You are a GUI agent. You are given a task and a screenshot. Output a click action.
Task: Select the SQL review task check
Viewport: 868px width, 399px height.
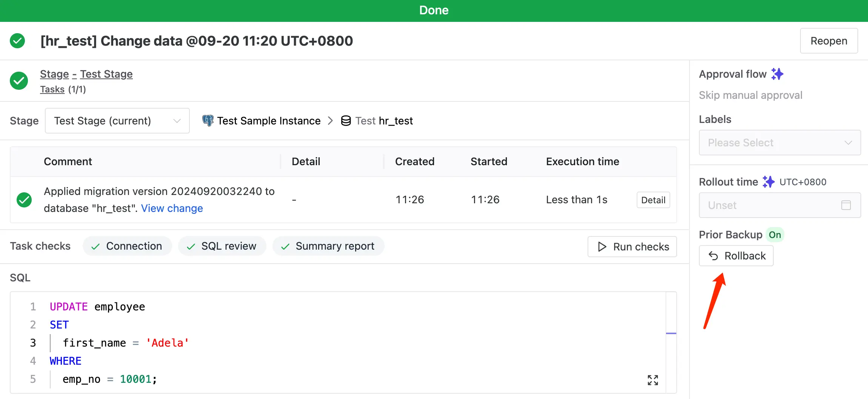(x=222, y=246)
